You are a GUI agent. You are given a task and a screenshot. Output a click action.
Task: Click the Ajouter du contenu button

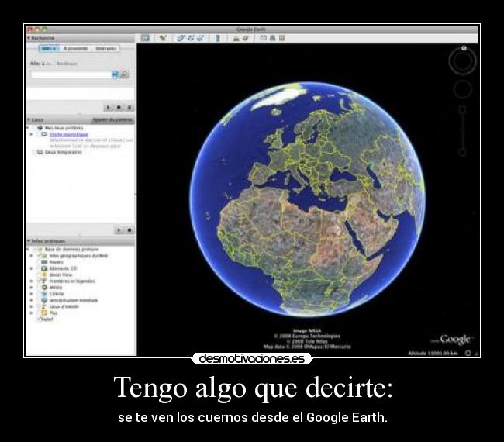(x=112, y=120)
